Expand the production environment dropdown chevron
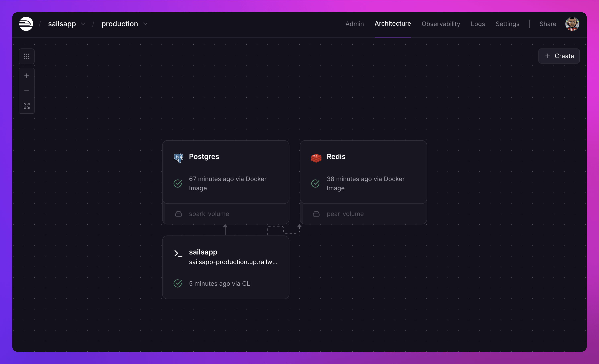The height and width of the screenshot is (364, 599). pyautogui.click(x=145, y=24)
